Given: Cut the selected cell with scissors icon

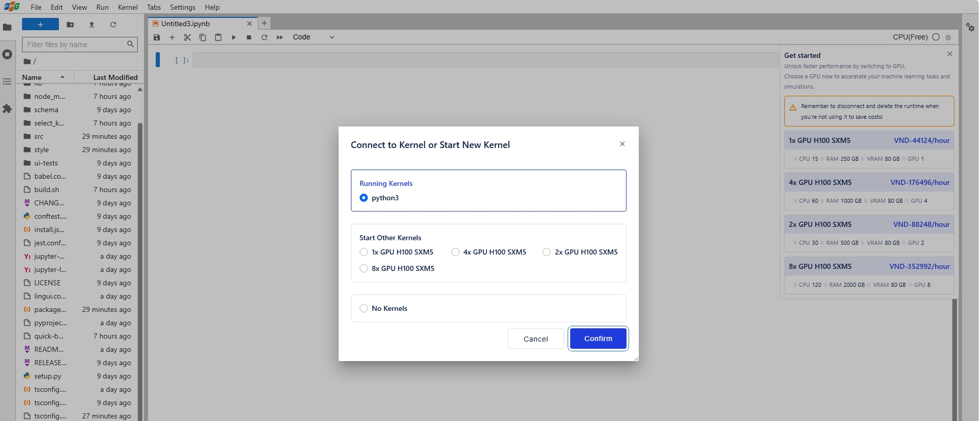Looking at the screenshot, I should tap(187, 37).
